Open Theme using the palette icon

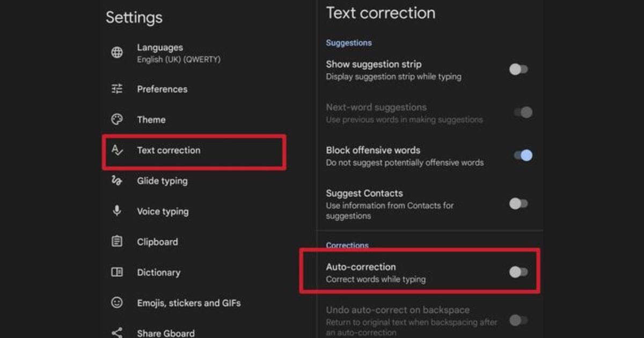pyautogui.click(x=116, y=120)
